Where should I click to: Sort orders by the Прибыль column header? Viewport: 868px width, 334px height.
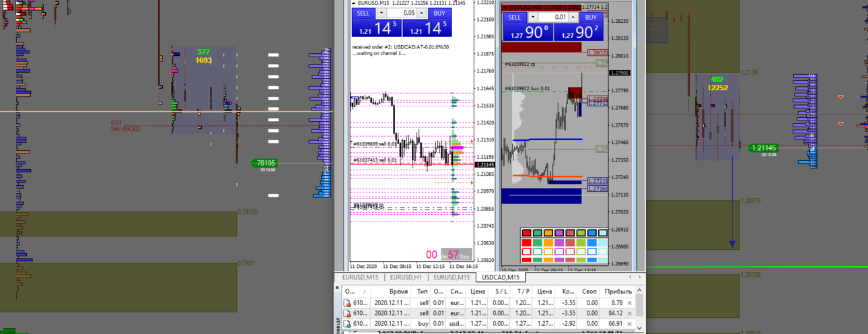pos(618,292)
